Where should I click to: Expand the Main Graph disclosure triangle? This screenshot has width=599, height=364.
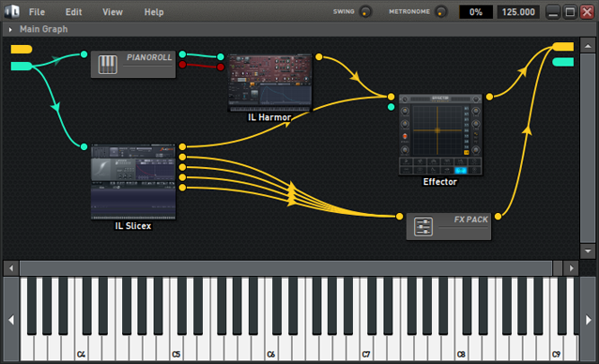10,29
